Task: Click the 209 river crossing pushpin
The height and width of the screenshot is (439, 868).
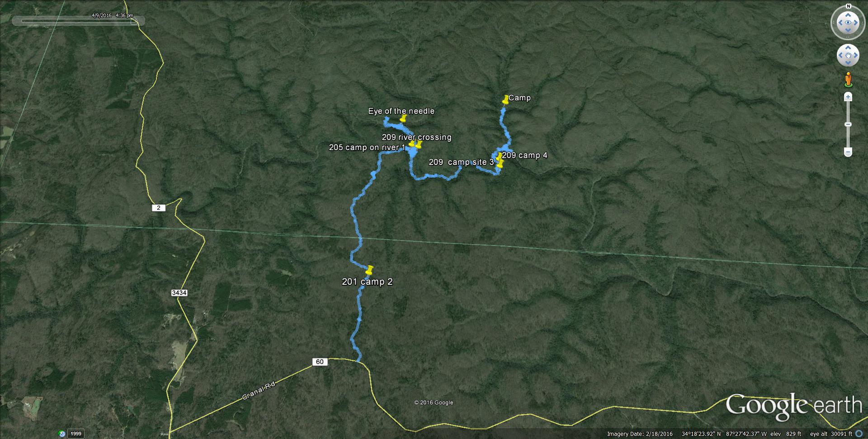Action: coord(419,144)
